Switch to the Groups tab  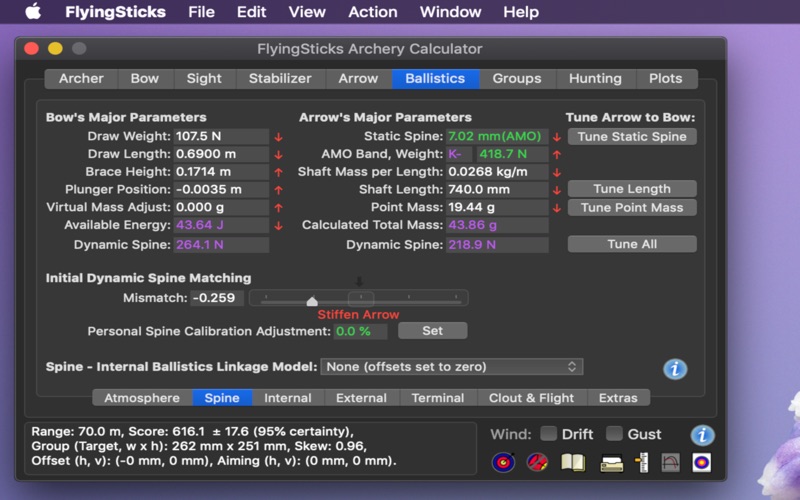517,79
